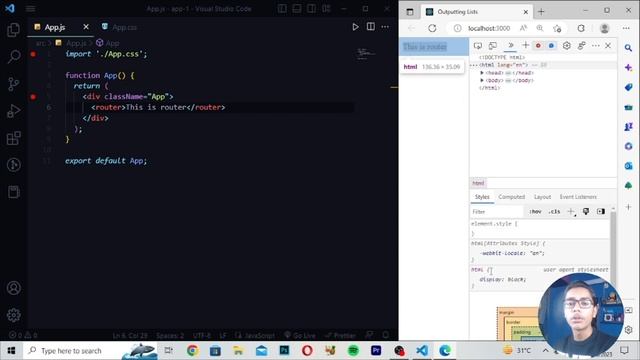Open the browser profile avatar
The width and height of the screenshot is (640, 360).
[x=604, y=28]
